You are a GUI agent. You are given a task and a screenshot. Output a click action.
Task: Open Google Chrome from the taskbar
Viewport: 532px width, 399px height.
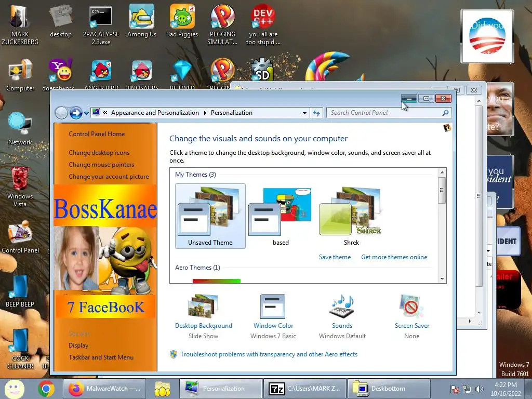click(46, 389)
